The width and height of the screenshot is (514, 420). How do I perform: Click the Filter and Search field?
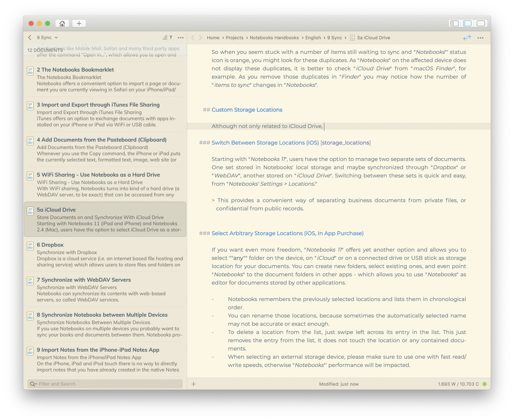click(105, 384)
